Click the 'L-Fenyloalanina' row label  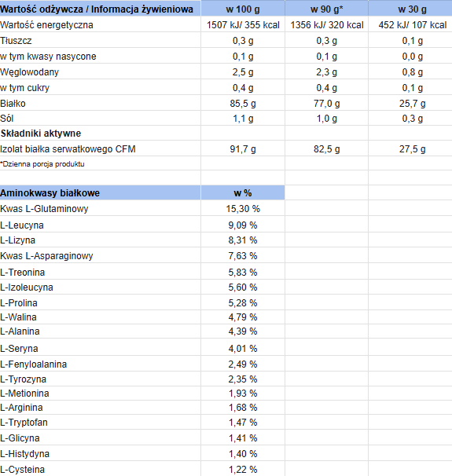pyautogui.click(x=34, y=364)
